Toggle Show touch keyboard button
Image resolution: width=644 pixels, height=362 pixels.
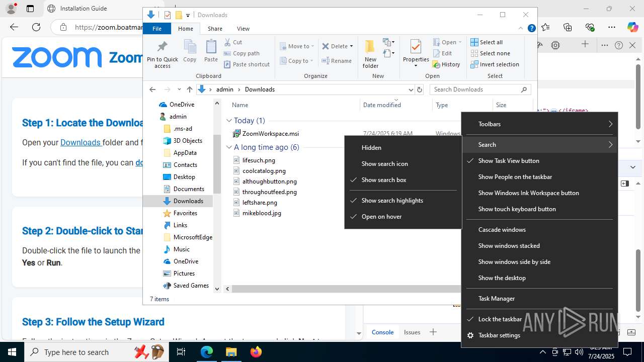click(539, 209)
